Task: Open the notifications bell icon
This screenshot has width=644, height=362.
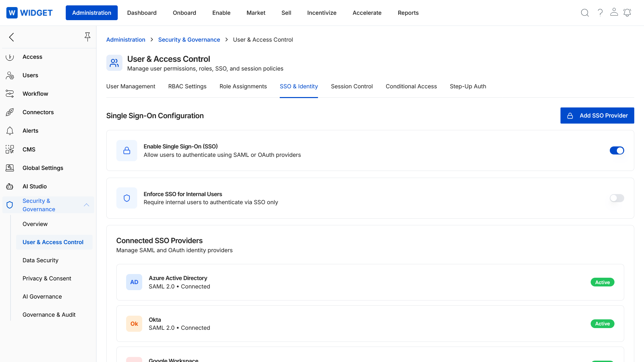Action: [x=627, y=13]
